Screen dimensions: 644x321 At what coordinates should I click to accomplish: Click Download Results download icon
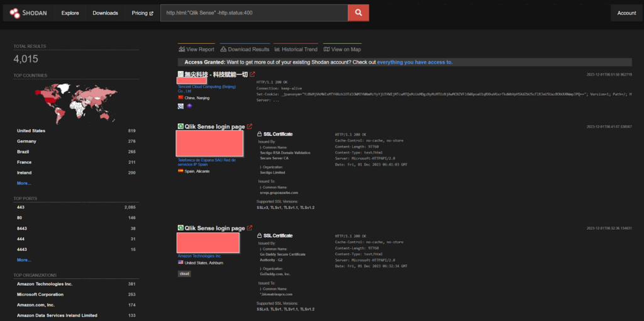(x=223, y=49)
